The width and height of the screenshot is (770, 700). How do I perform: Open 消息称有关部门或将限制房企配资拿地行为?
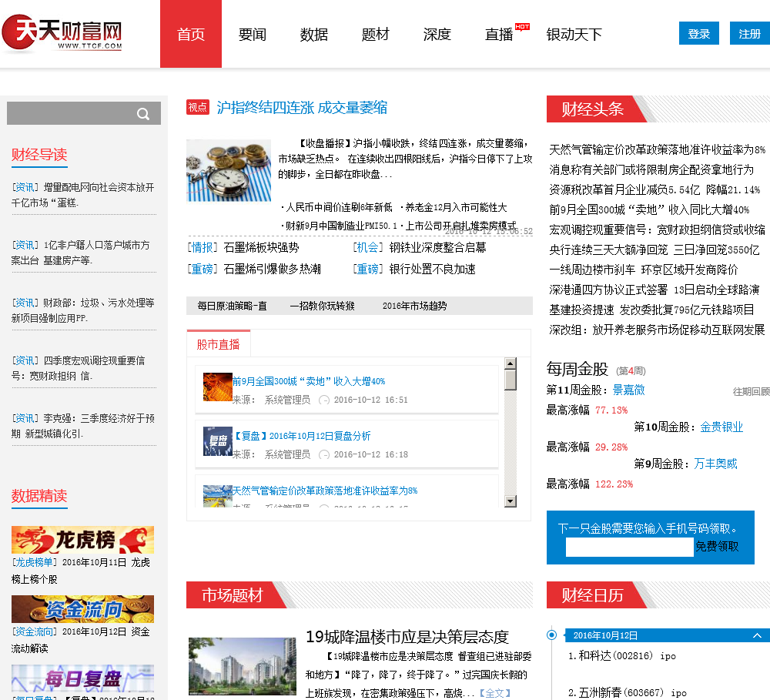[651, 169]
